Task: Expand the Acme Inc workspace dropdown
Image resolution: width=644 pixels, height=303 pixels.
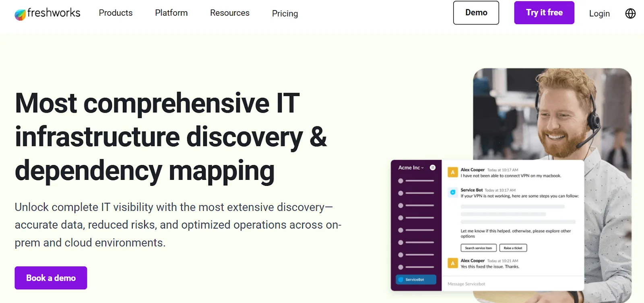Action: click(x=411, y=168)
